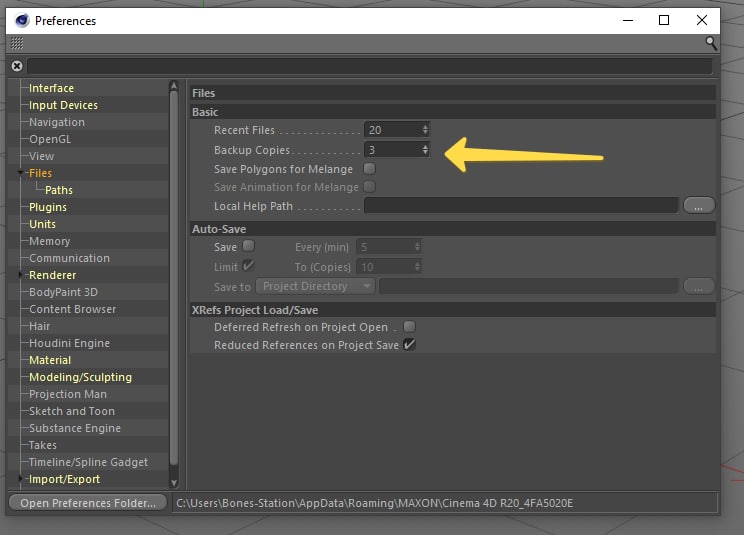Click into the preferences filter field

coord(370,66)
